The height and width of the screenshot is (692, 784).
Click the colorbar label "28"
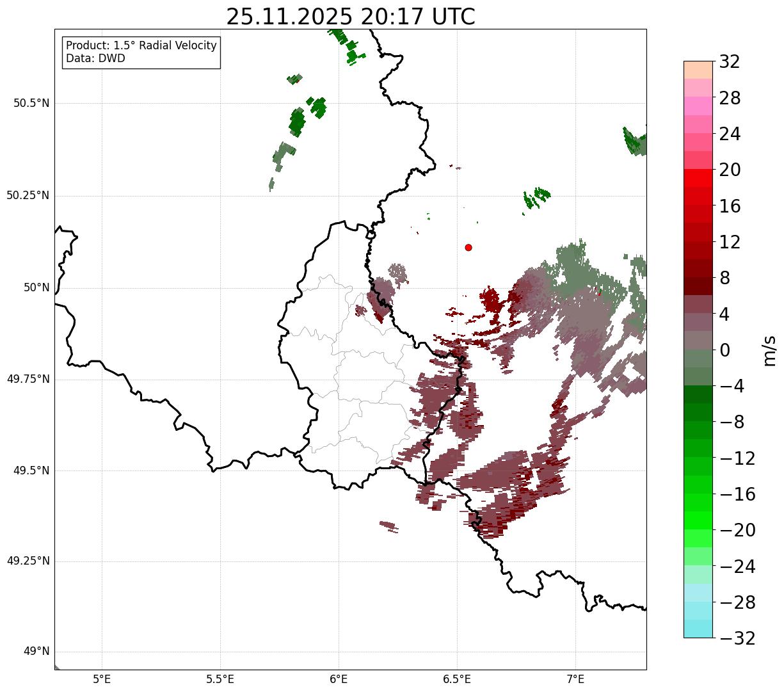(x=730, y=99)
